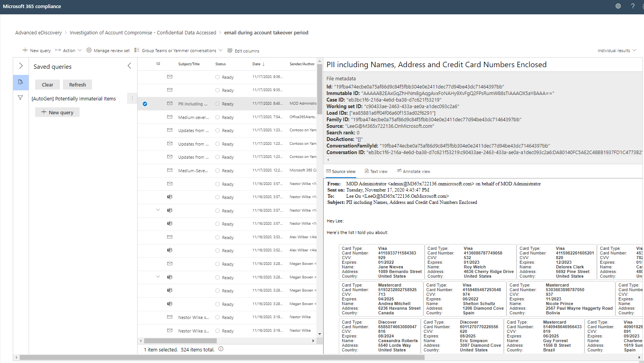This screenshot has width=644, height=363.
Task: Open the filter funnel icon in sidebar
Action: coord(20,98)
